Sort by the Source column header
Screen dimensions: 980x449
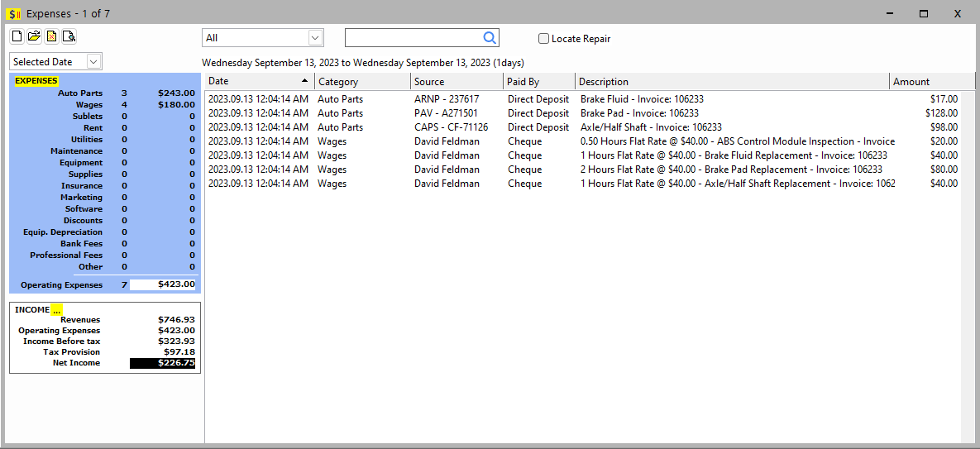(457, 81)
